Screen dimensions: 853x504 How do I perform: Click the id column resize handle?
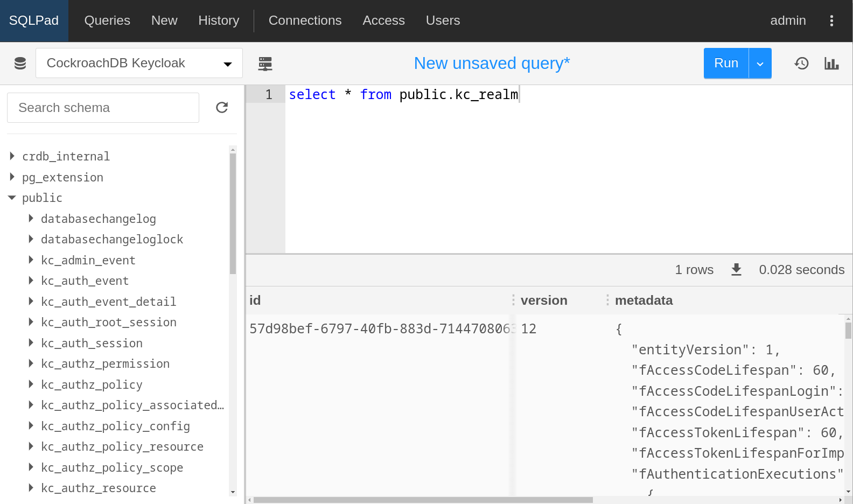513,300
